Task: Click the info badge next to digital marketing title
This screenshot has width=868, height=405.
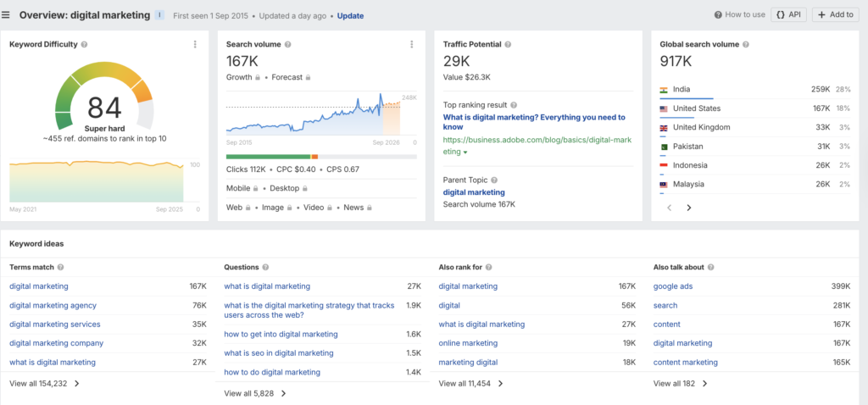Action: 159,15
